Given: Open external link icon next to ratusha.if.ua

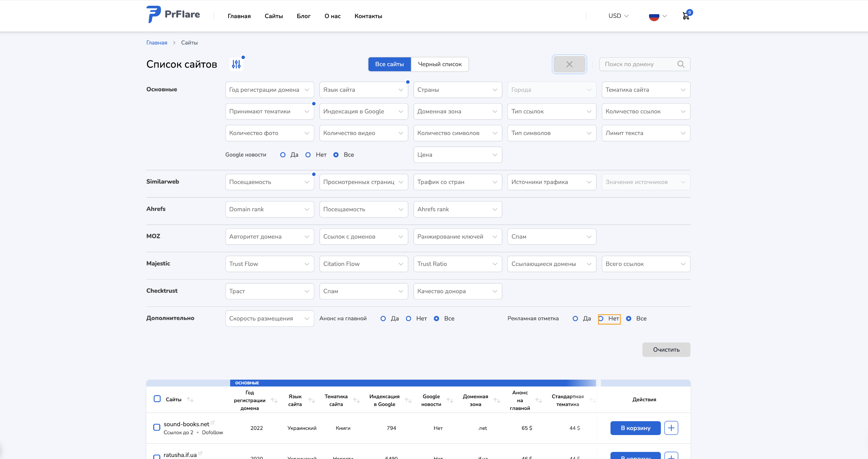Looking at the screenshot, I should point(200,453).
